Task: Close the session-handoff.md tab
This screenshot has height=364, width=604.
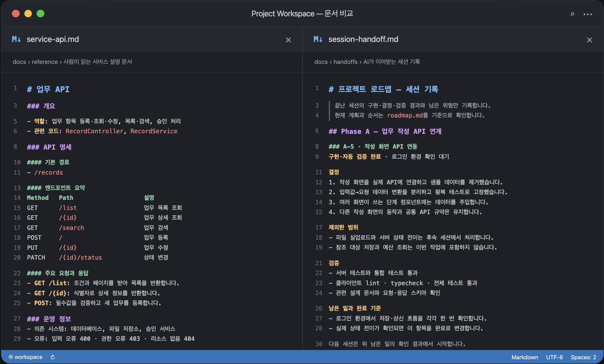Action: pyautogui.click(x=589, y=40)
